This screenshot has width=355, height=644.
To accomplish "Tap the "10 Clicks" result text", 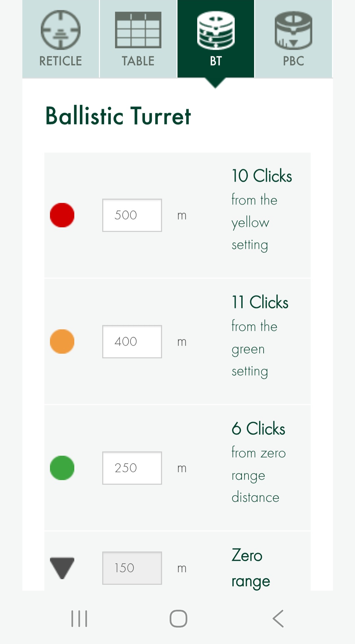I will tap(262, 176).
